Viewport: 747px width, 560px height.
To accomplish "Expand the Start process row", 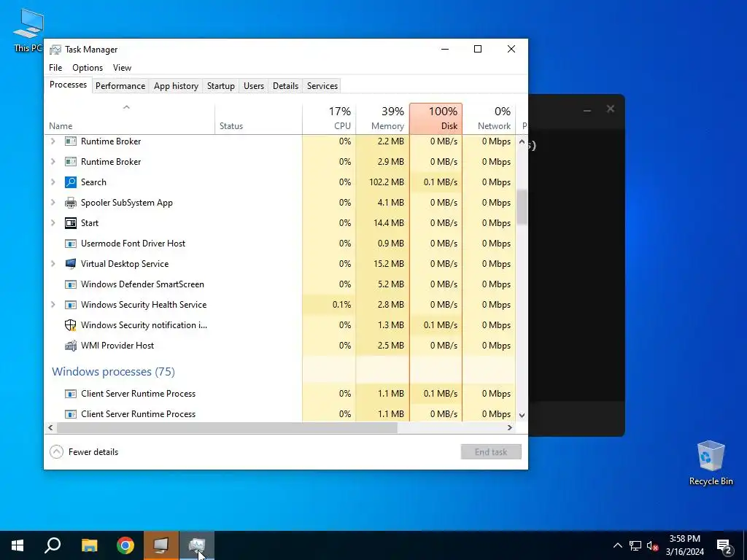I will point(53,223).
